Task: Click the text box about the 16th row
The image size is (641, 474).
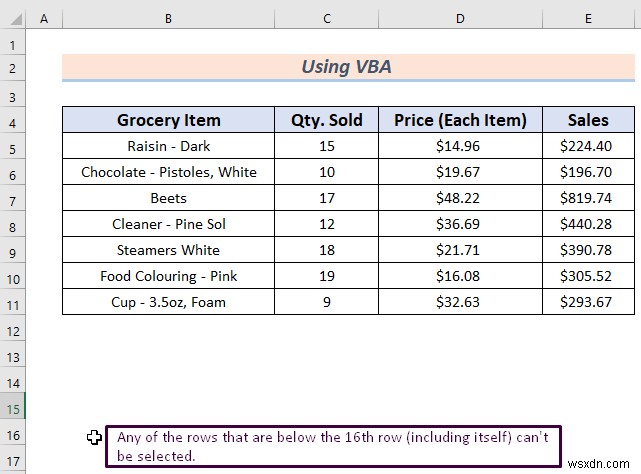Action: [x=333, y=446]
